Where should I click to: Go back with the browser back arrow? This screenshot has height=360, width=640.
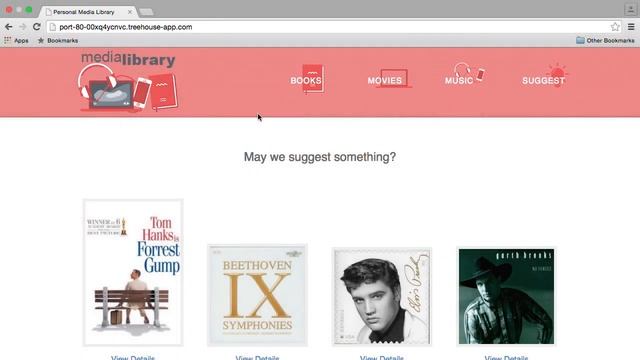pos(9,27)
